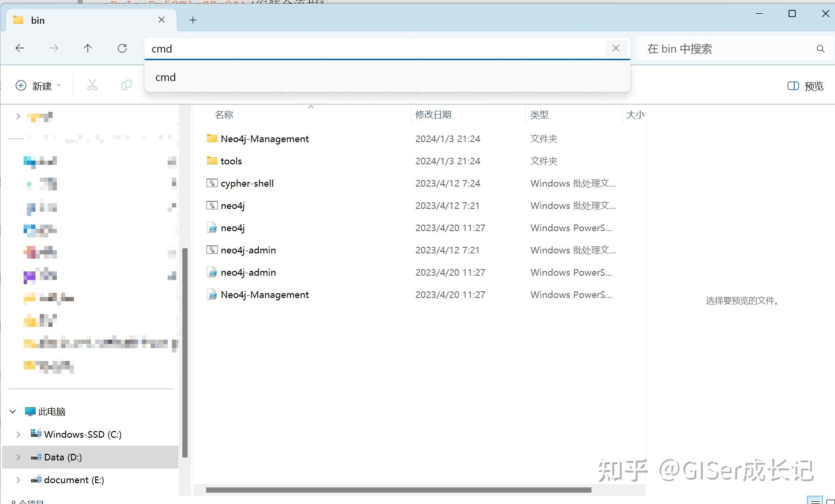Click the Back navigation arrow

pyautogui.click(x=19, y=48)
